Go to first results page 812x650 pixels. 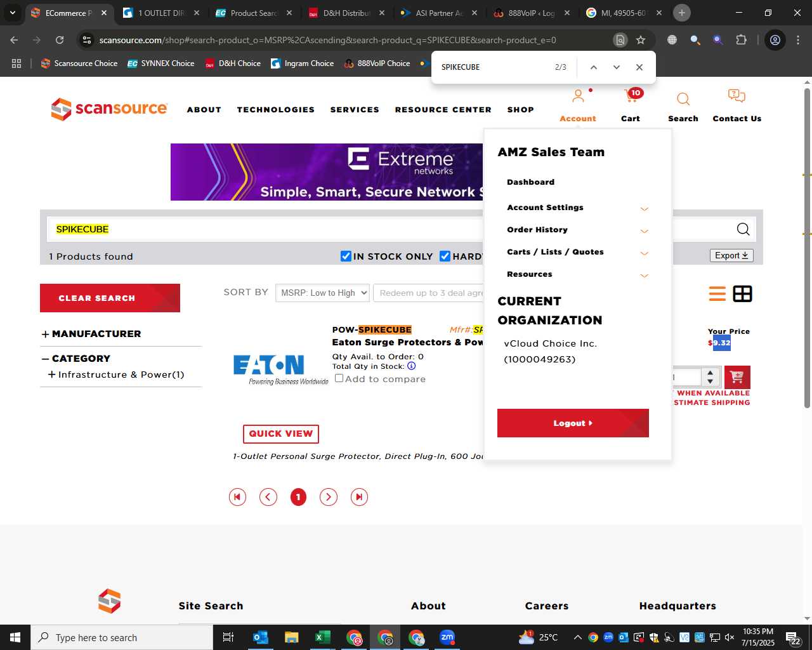tap(237, 497)
